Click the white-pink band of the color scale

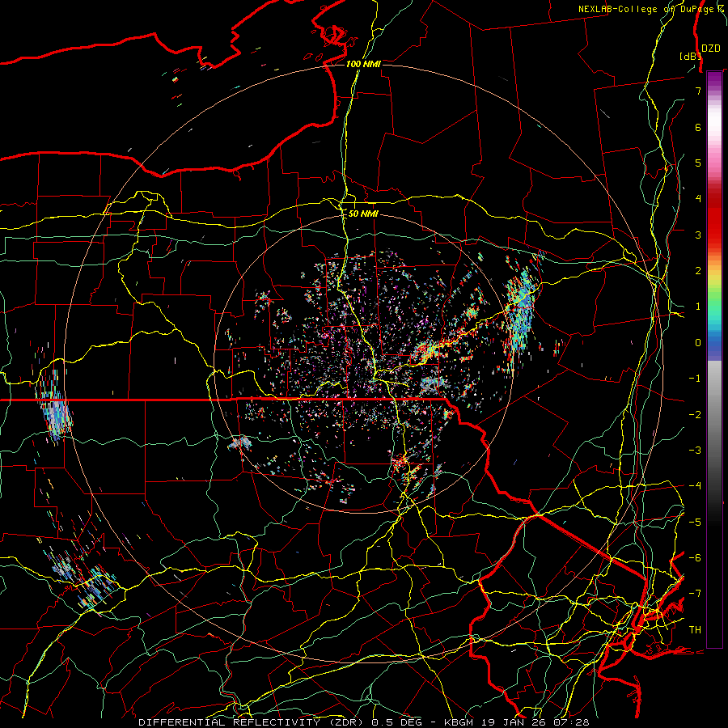click(x=714, y=123)
